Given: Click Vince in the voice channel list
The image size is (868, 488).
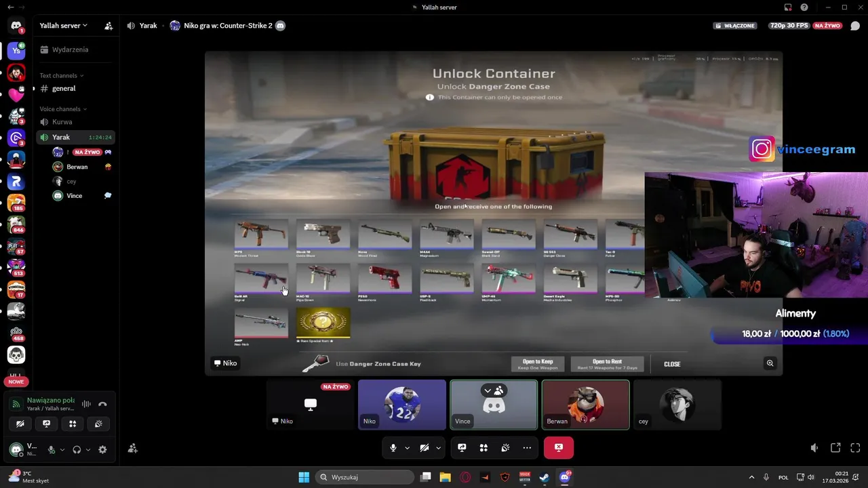Looking at the screenshot, I should [82, 195].
